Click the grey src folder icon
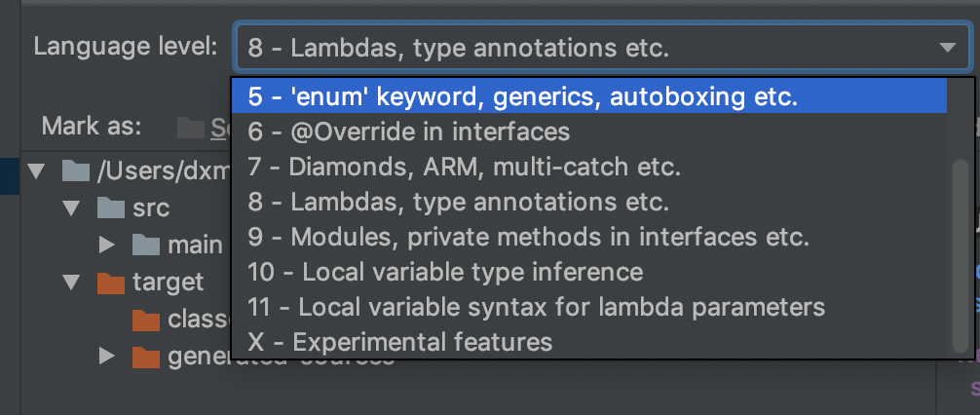The image size is (980, 415). pos(111,207)
